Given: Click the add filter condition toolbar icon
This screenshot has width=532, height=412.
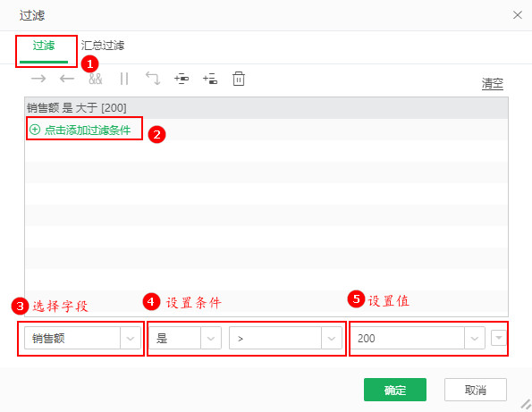Looking at the screenshot, I should pyautogui.click(x=182, y=79).
